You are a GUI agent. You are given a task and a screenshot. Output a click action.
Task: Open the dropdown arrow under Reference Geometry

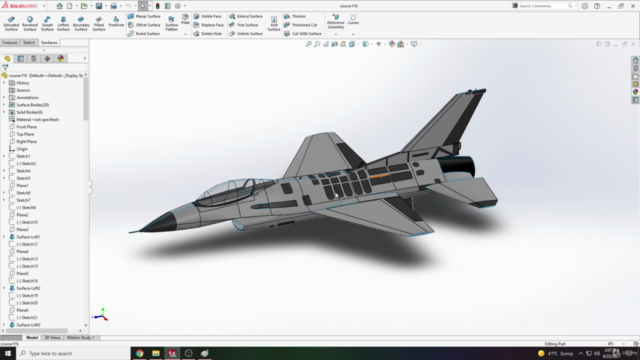pos(336,35)
